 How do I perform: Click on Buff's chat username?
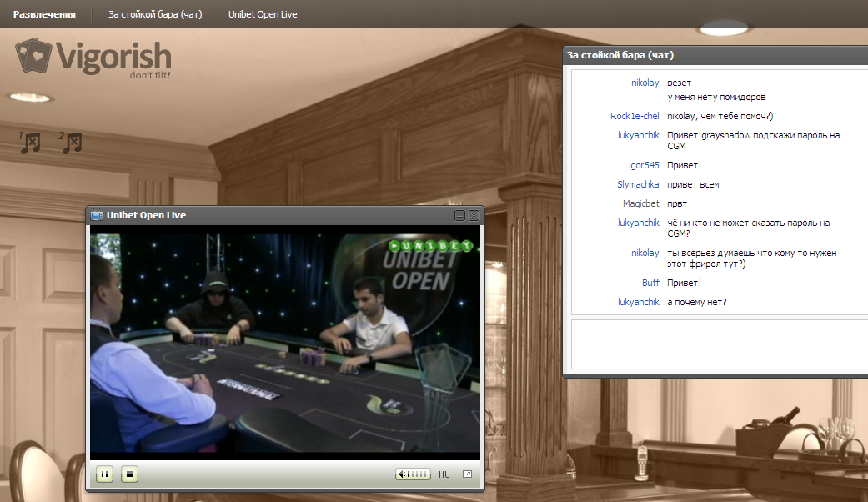click(650, 283)
